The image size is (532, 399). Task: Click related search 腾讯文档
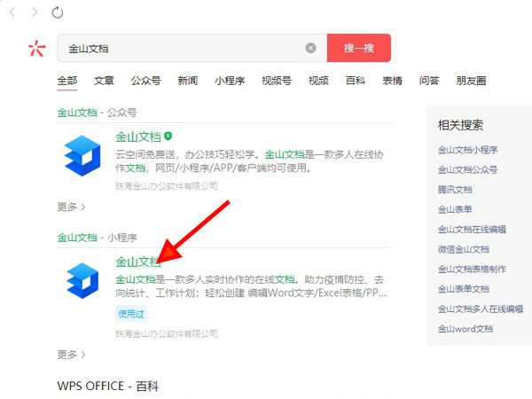tap(455, 190)
